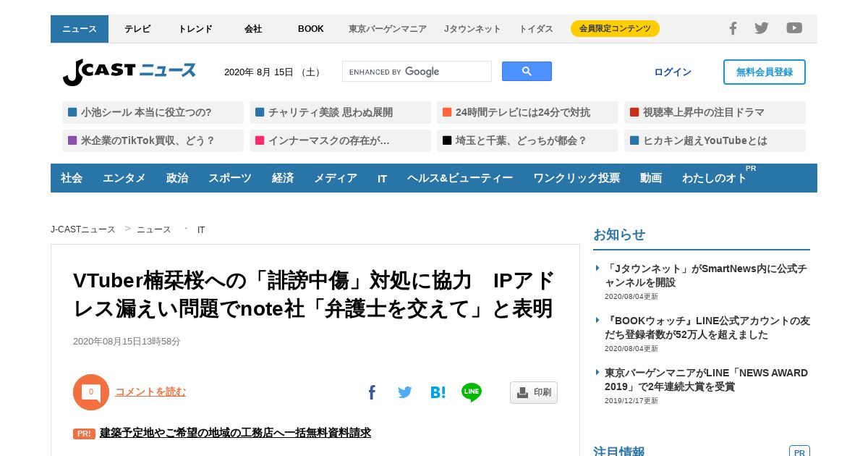Bookmark article with Hatena B! icon
868x456 pixels.
pos(438,392)
